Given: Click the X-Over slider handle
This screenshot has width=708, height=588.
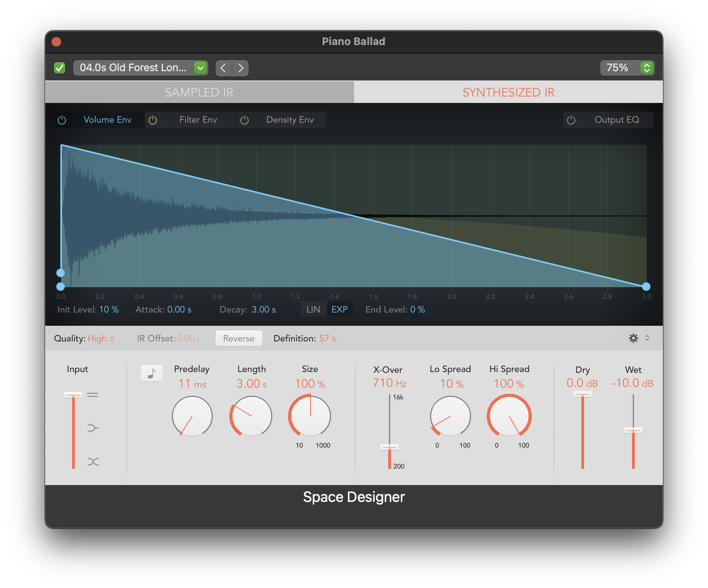Looking at the screenshot, I should point(389,447).
